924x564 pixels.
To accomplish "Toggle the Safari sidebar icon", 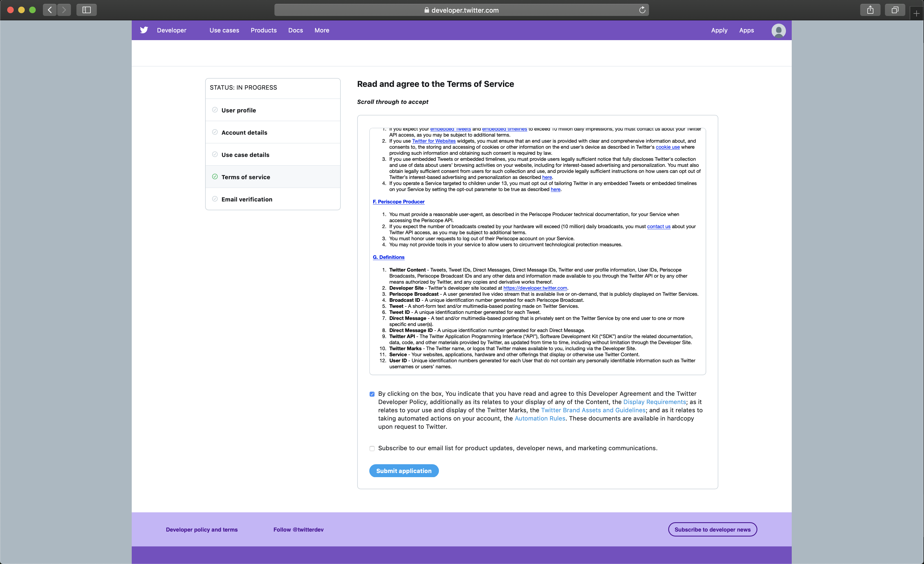I will point(86,10).
